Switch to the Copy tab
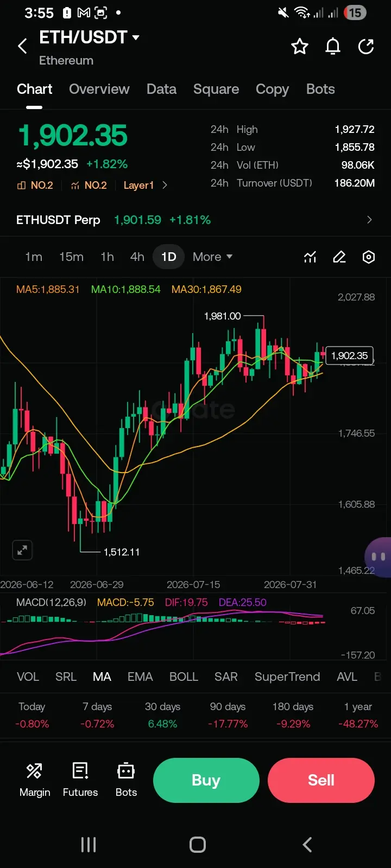Screen dimensions: 391x868 (x=272, y=90)
